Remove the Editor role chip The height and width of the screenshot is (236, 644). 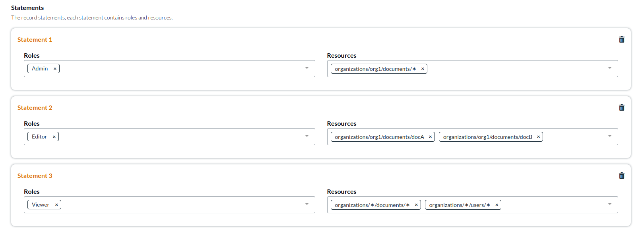coord(54,136)
